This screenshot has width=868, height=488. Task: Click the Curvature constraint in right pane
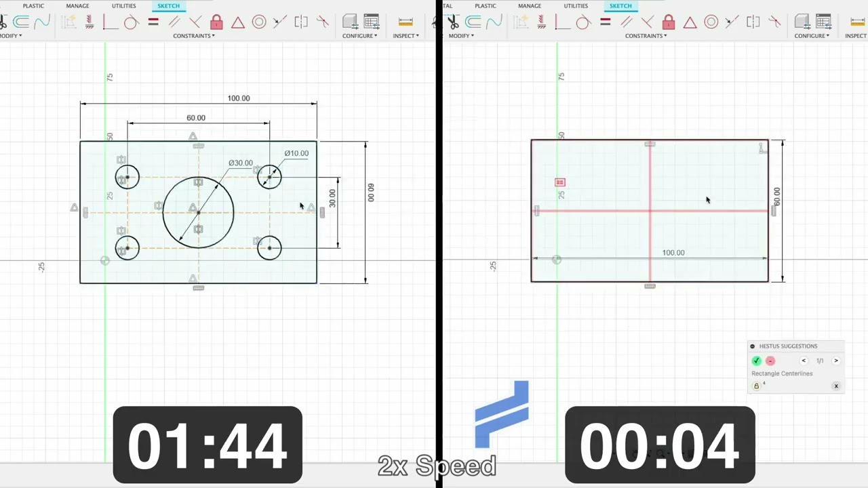pyautogui.click(x=774, y=22)
